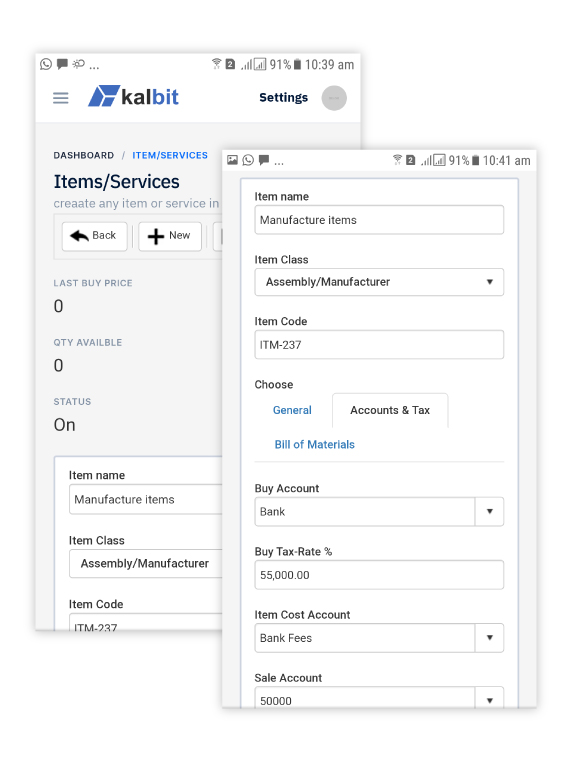Screen dimensions: 570x762
Task: Open the user avatar circle
Action: click(334, 98)
